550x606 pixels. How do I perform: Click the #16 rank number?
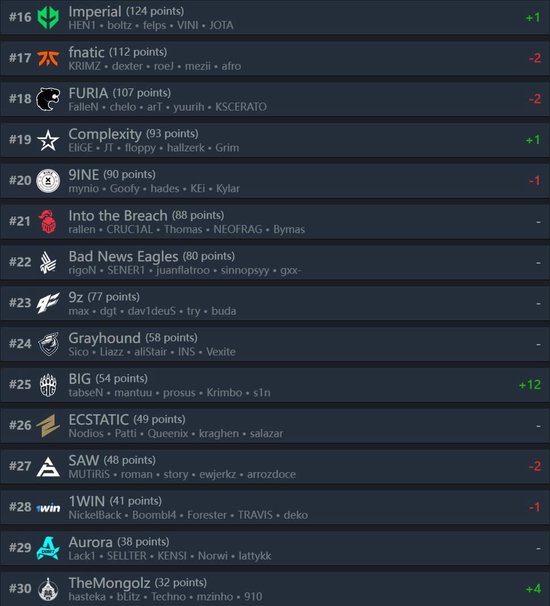[20, 17]
